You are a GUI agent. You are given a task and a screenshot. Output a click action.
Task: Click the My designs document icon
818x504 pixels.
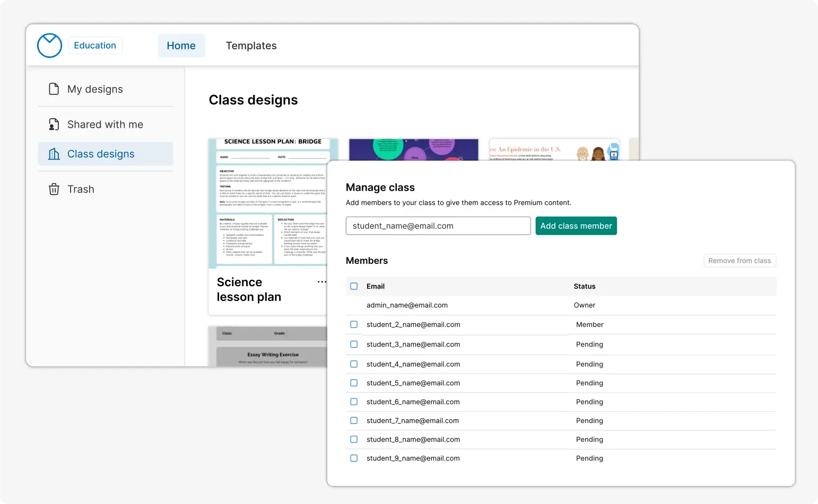tap(54, 89)
